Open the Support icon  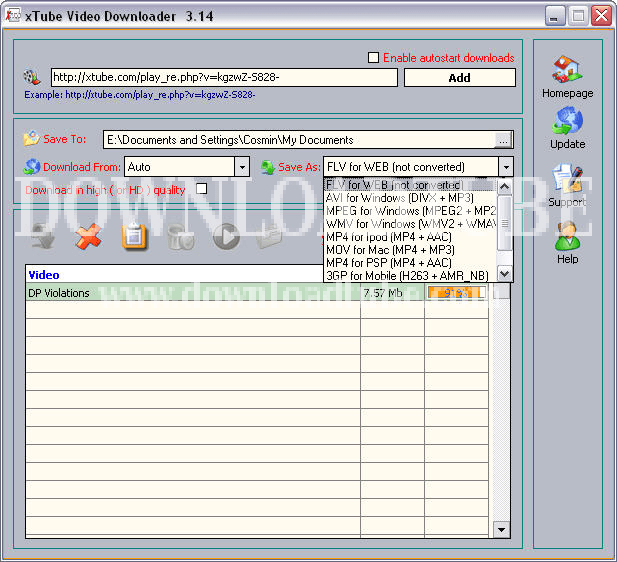click(x=567, y=181)
